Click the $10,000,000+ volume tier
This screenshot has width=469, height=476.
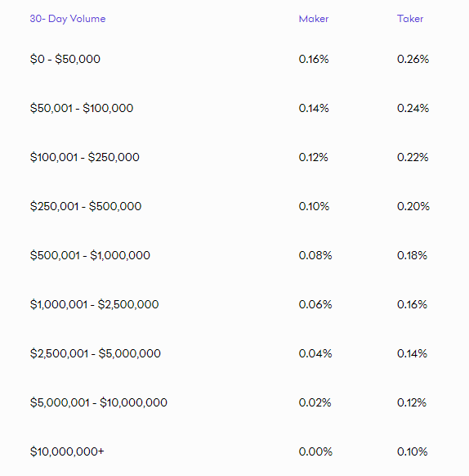click(x=67, y=451)
